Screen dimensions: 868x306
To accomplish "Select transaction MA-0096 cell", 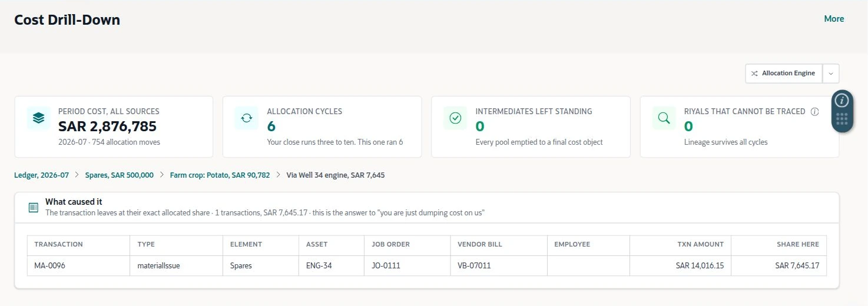I will pos(78,265).
